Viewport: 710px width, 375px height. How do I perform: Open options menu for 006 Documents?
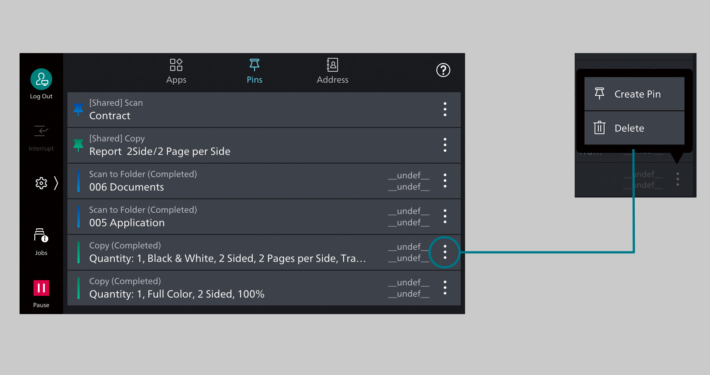[445, 181]
